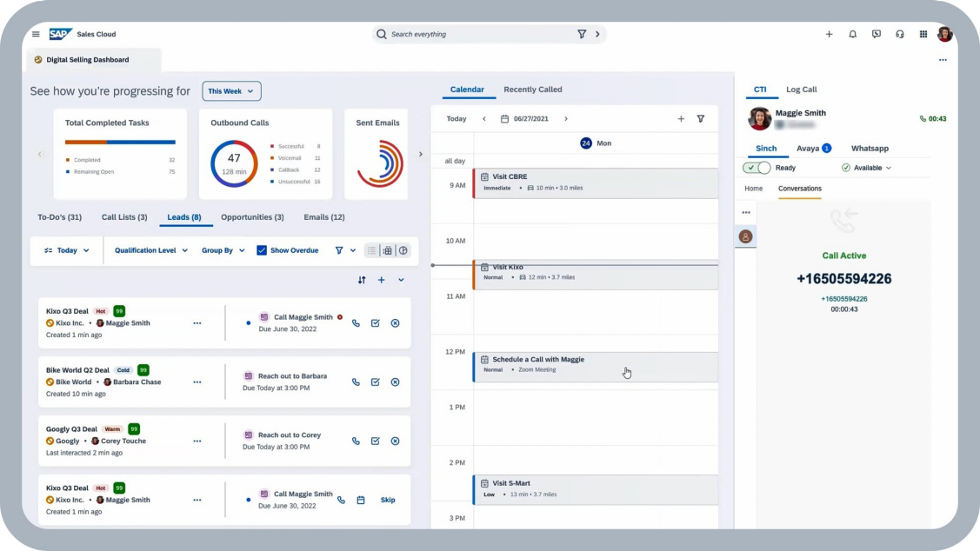This screenshot has width=980, height=551.
Task: Select the Avaya provider tab
Action: coord(813,149)
